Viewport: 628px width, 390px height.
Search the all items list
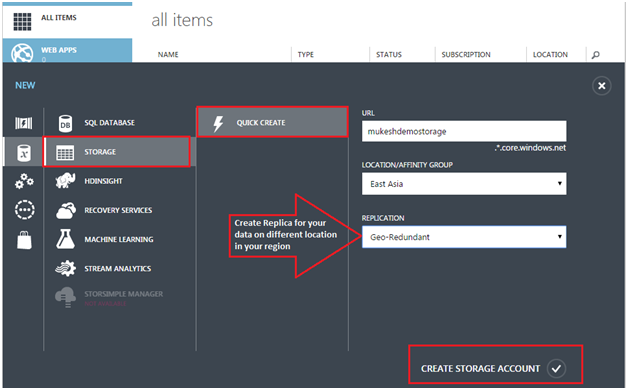596,54
